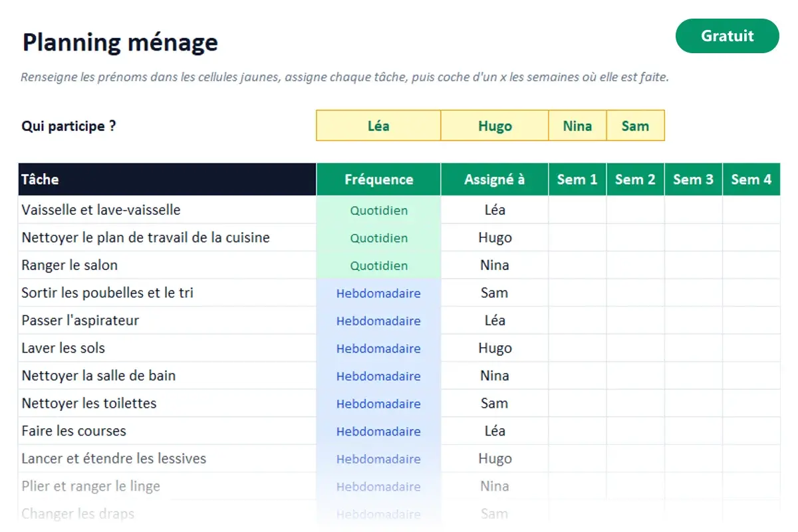Viewport: 798px width, 532px height.
Task: Click Hebdomadaire in the Passer l'aspirateur row
Action: (378, 321)
